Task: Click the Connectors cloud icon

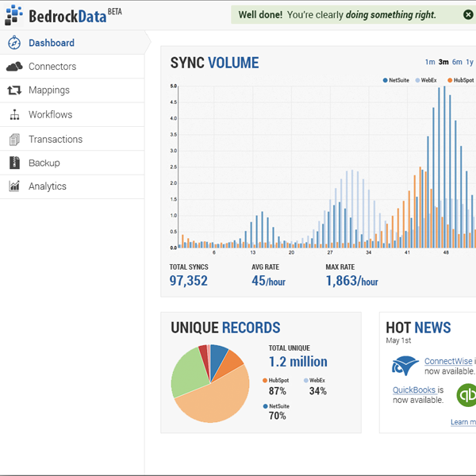Action: click(x=14, y=66)
